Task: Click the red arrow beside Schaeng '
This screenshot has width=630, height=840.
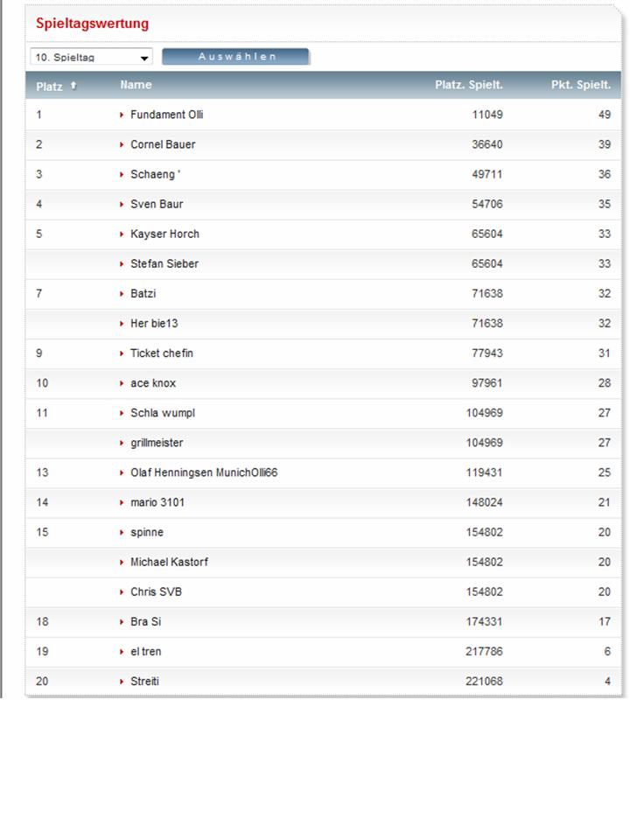Action: (x=122, y=174)
